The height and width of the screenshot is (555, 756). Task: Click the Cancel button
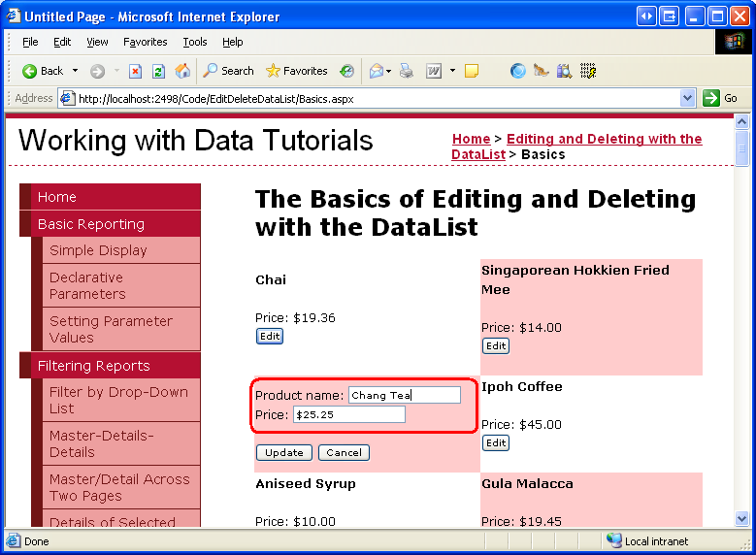click(x=344, y=453)
